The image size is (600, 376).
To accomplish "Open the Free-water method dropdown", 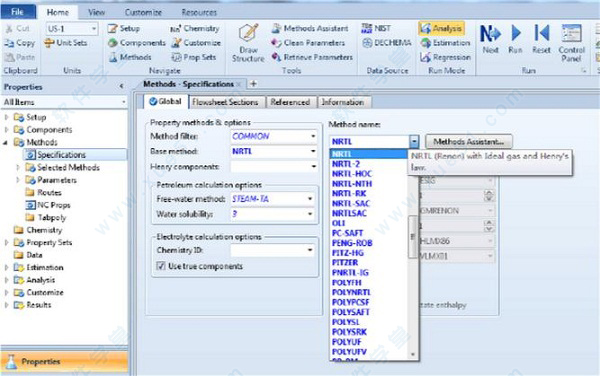I will click(310, 199).
